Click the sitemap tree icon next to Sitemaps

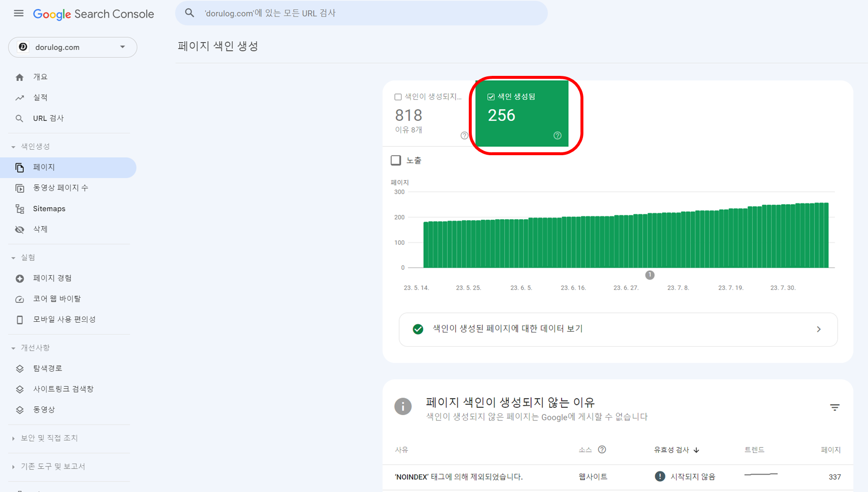coord(20,209)
